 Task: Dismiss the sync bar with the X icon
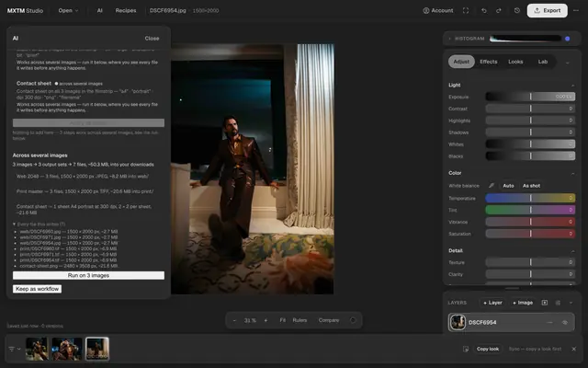pyautogui.click(x=573, y=349)
